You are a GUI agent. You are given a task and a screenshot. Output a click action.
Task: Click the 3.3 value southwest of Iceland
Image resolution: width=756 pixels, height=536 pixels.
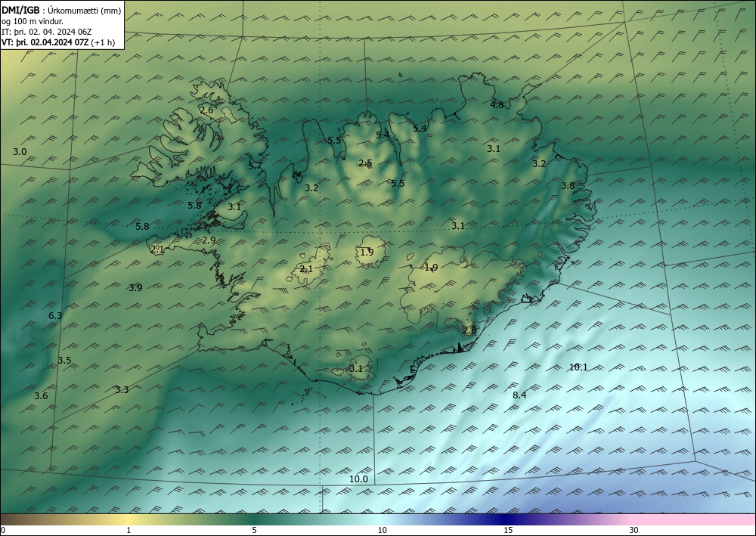[122, 390]
